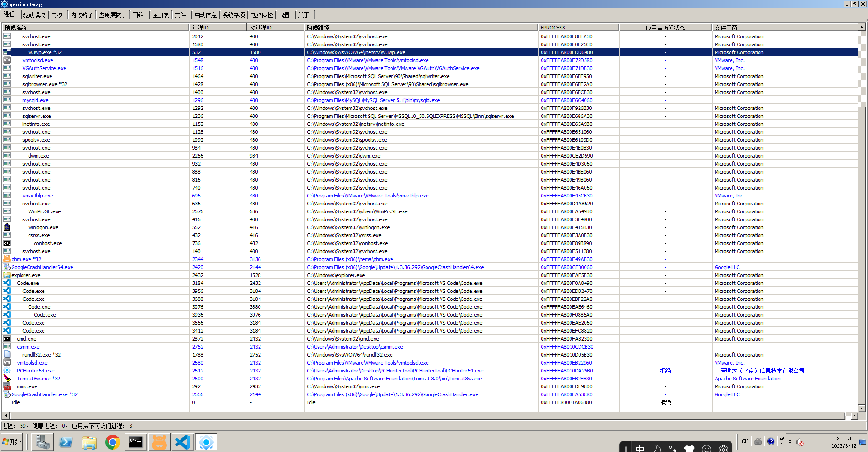Expand the hidden system tray icons

(x=790, y=441)
